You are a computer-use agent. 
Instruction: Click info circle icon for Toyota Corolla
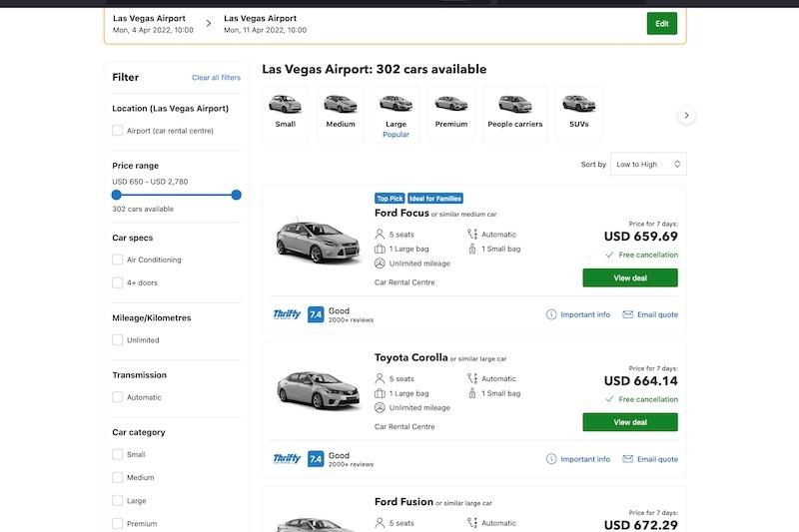click(x=551, y=459)
